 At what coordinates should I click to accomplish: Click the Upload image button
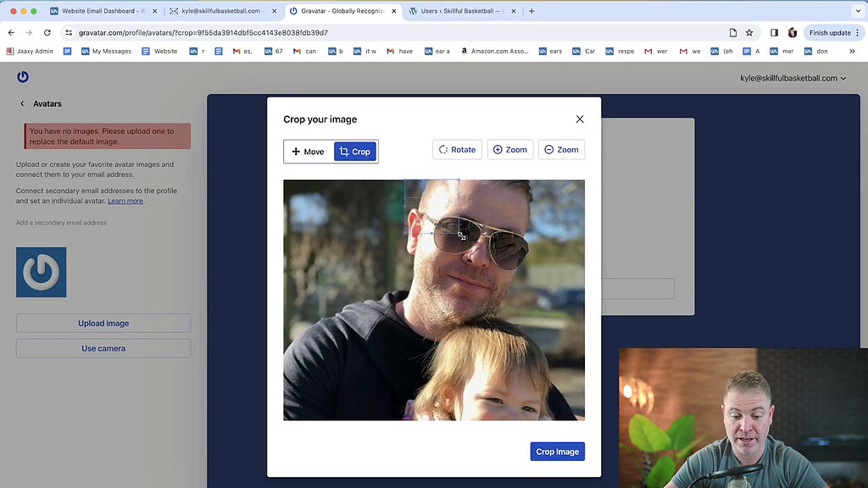point(103,323)
